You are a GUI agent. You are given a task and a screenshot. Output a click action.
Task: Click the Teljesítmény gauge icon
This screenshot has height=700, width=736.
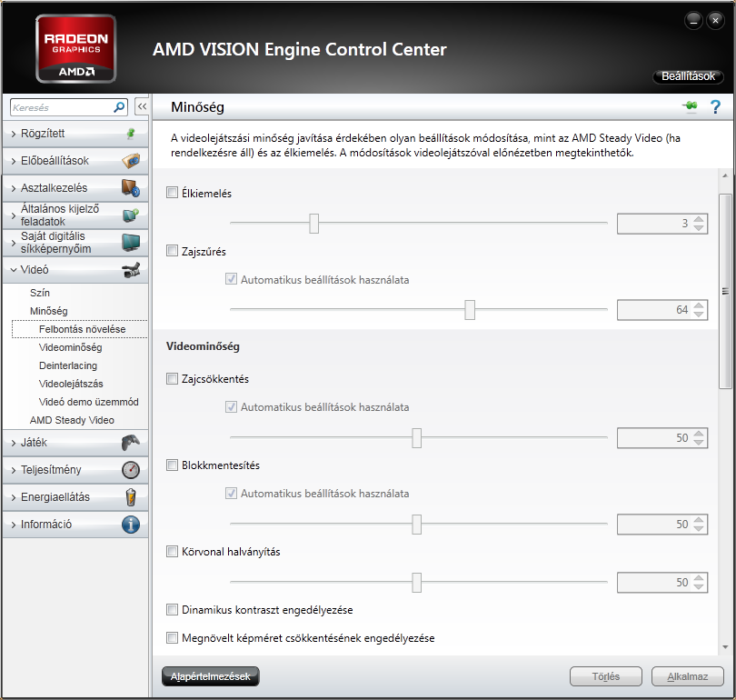[131, 469]
